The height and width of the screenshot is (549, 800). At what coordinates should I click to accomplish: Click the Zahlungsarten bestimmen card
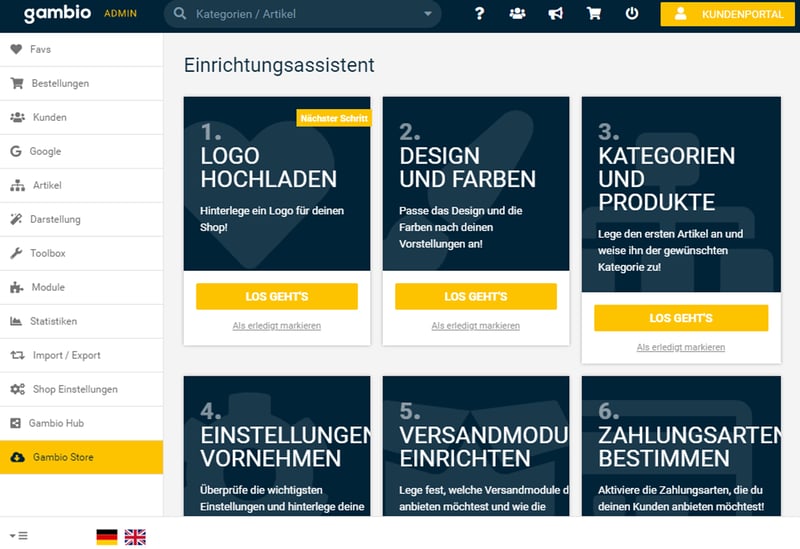681,446
